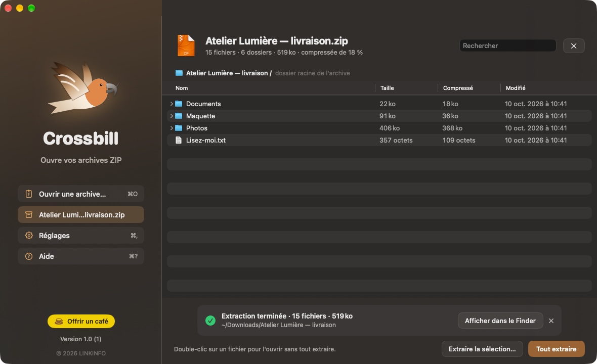Clear search with the X button
This screenshot has width=597, height=364.
click(x=573, y=45)
